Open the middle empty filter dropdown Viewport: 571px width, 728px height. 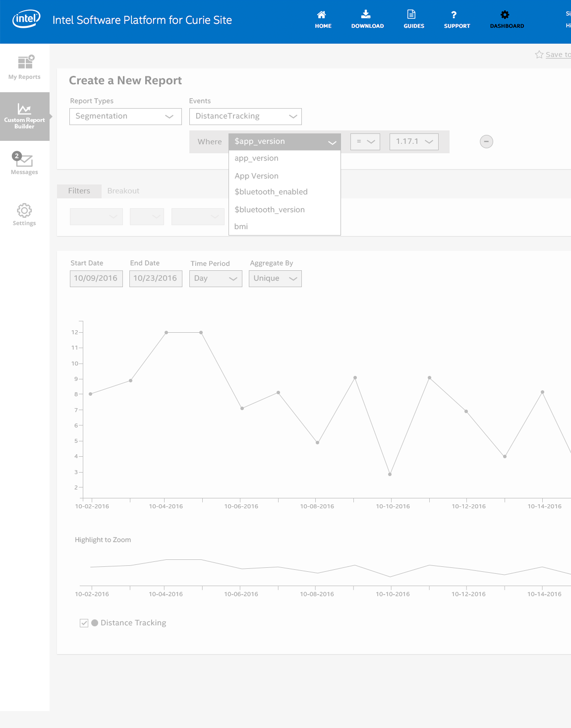147,217
